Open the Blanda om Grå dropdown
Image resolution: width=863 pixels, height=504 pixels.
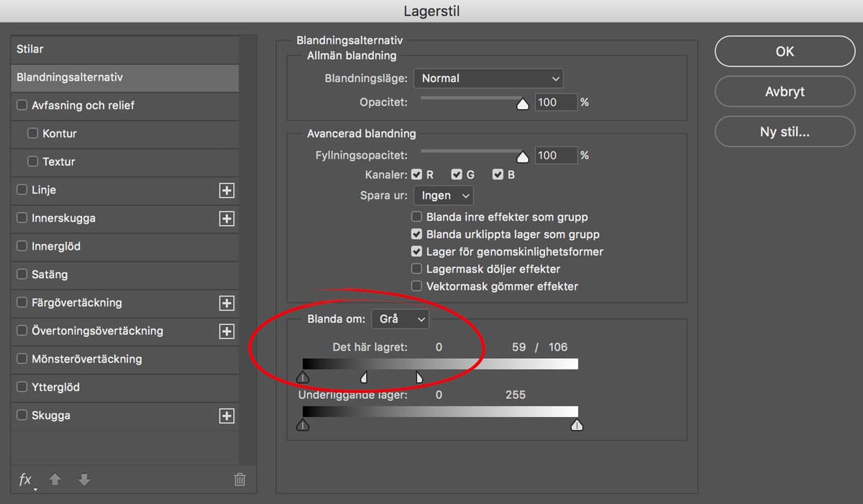(x=400, y=319)
